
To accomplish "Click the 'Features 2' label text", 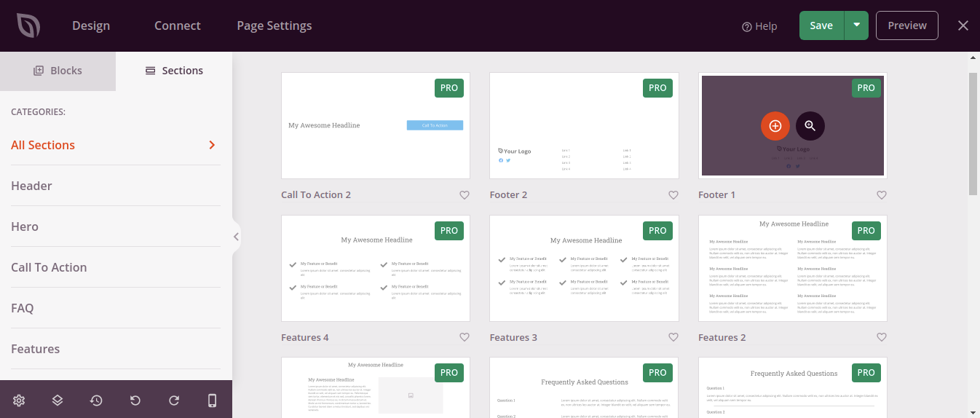I will [722, 338].
